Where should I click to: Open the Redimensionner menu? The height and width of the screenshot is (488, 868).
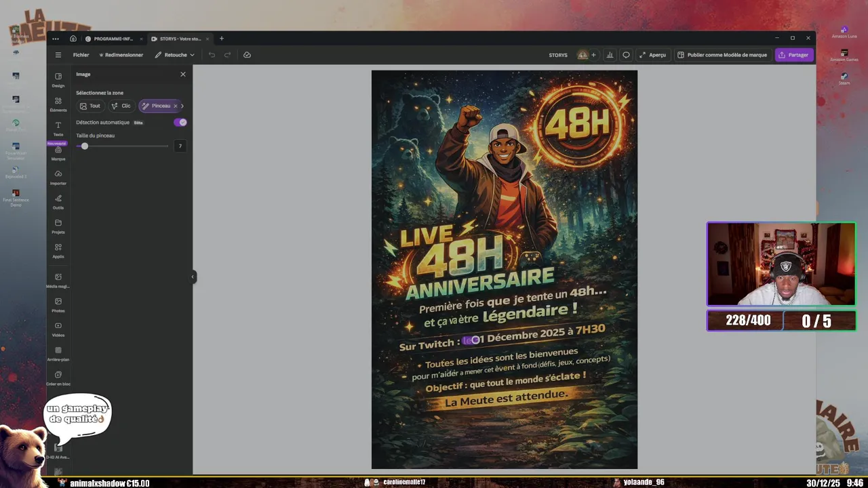121,55
